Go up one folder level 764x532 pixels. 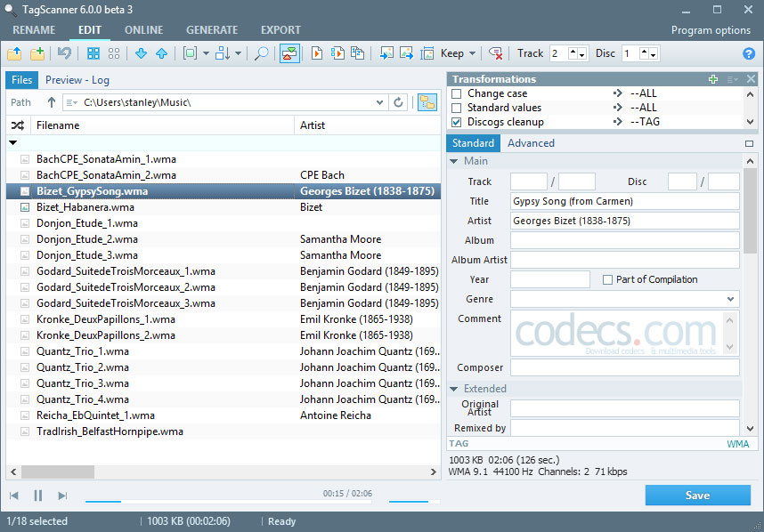tap(51, 102)
